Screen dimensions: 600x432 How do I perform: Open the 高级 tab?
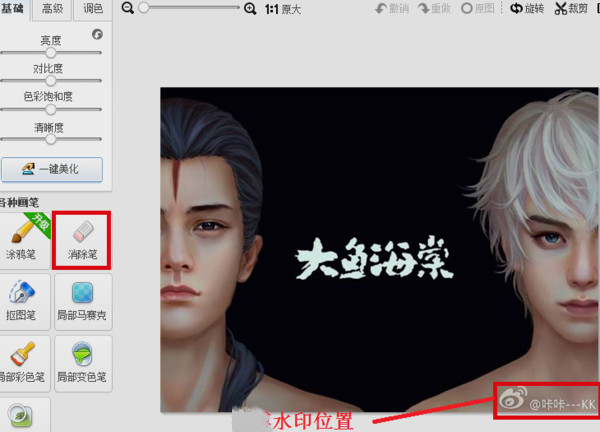(x=52, y=8)
